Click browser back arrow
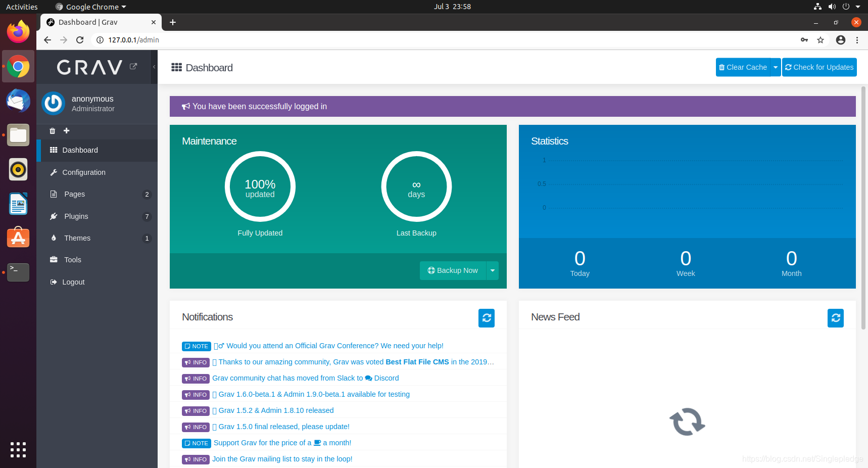This screenshot has height=468, width=868. pyautogui.click(x=47, y=40)
